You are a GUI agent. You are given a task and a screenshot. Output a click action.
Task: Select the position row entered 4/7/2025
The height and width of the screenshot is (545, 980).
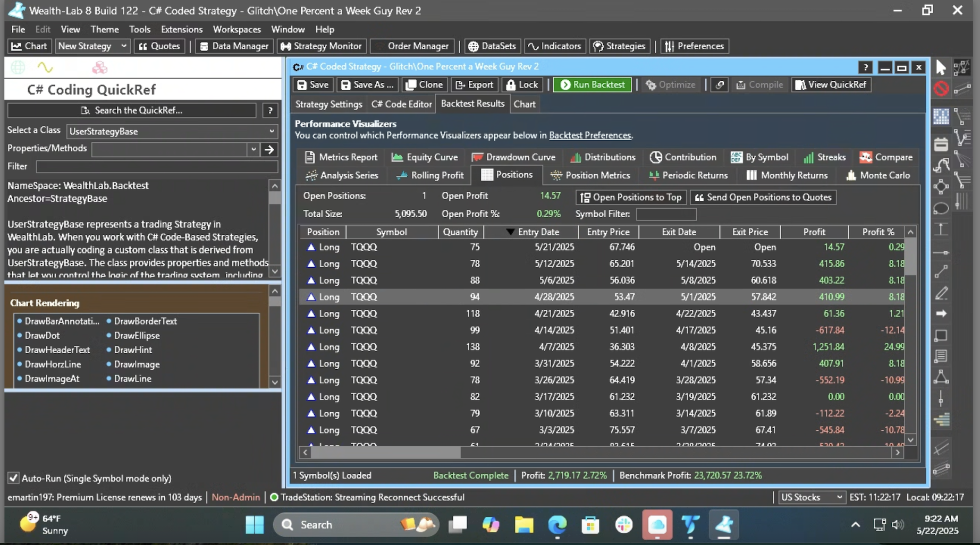coord(602,347)
